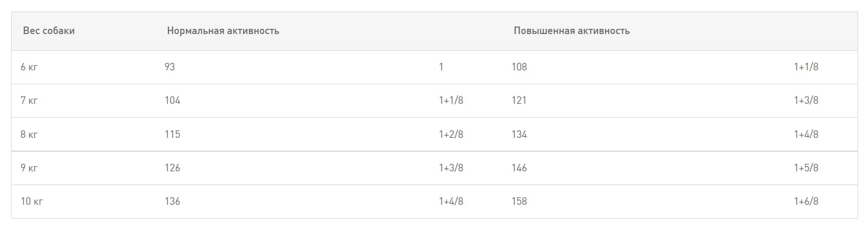Click the "Повышенная активность" column header

[x=572, y=31]
